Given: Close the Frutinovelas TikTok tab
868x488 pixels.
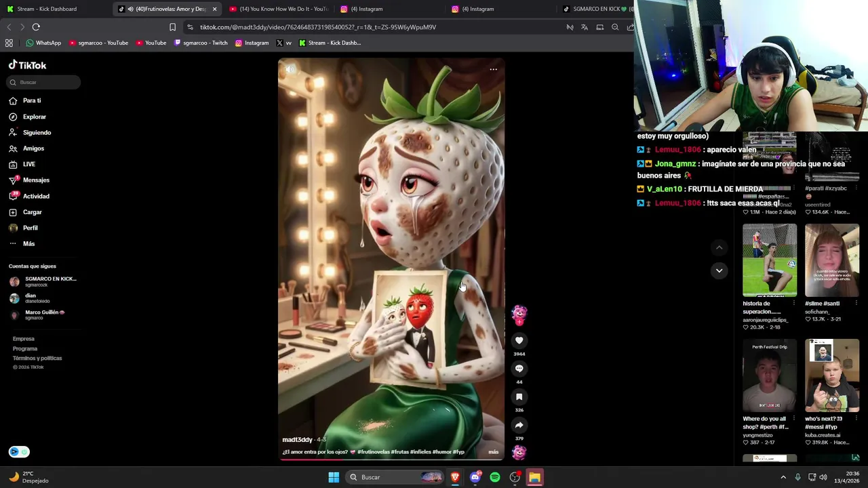Looking at the screenshot, I should [214, 9].
